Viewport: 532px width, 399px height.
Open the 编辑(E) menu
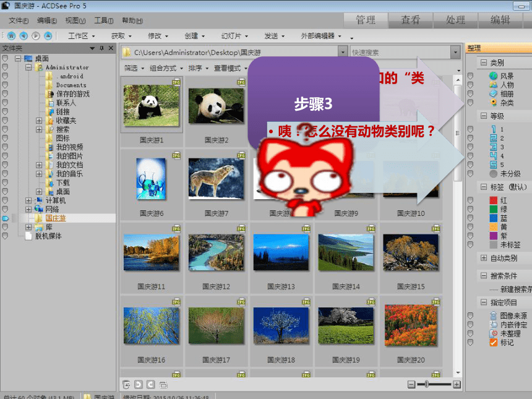47,20
